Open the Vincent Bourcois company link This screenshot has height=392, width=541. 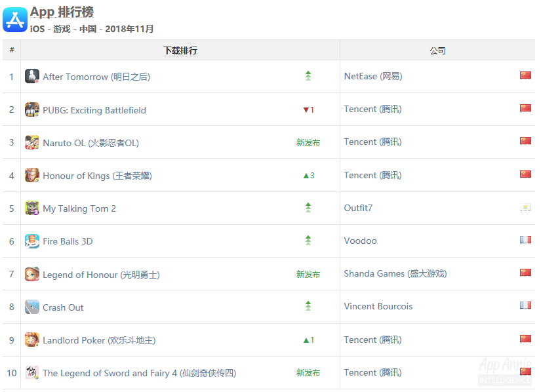378,306
